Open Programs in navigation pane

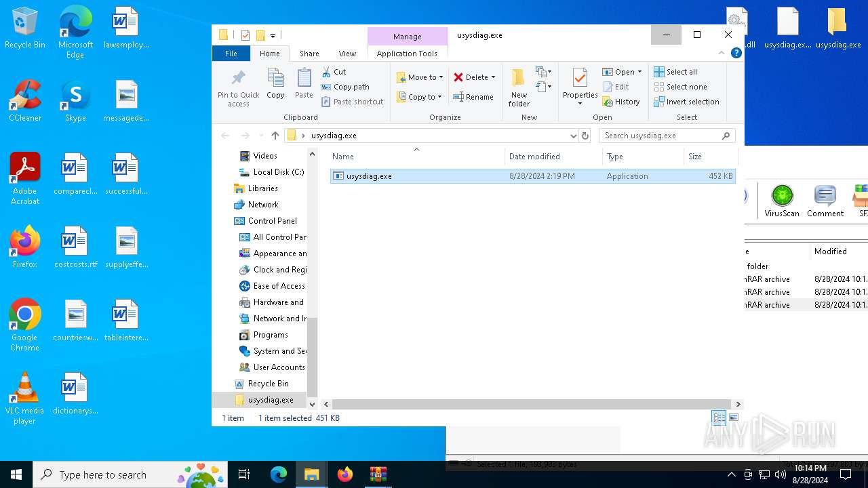point(264,335)
